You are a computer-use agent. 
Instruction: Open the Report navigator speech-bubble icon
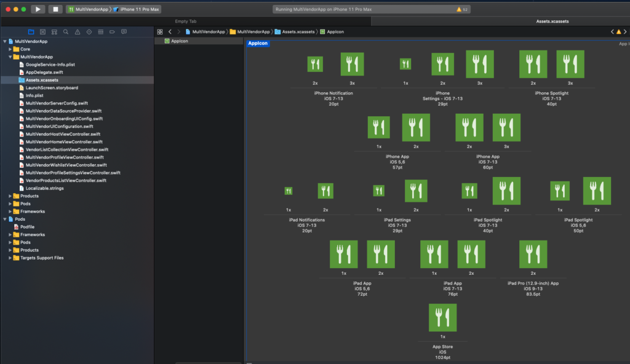(x=124, y=31)
